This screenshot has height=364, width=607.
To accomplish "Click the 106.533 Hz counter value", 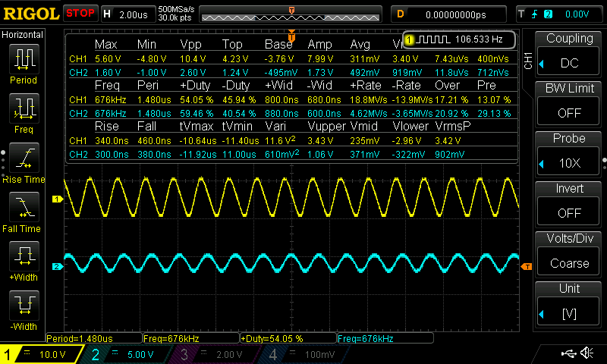I will (479, 39).
